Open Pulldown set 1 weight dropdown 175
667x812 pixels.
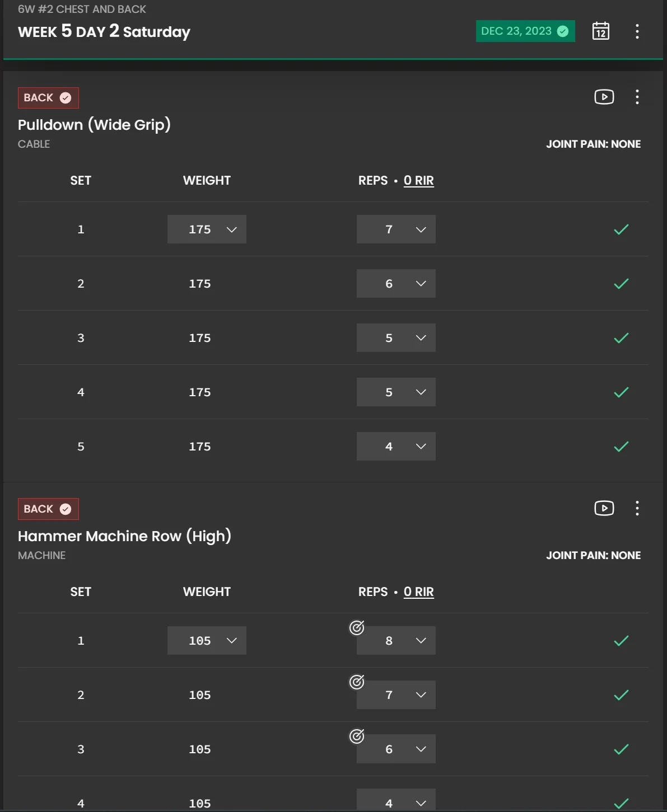tap(207, 229)
